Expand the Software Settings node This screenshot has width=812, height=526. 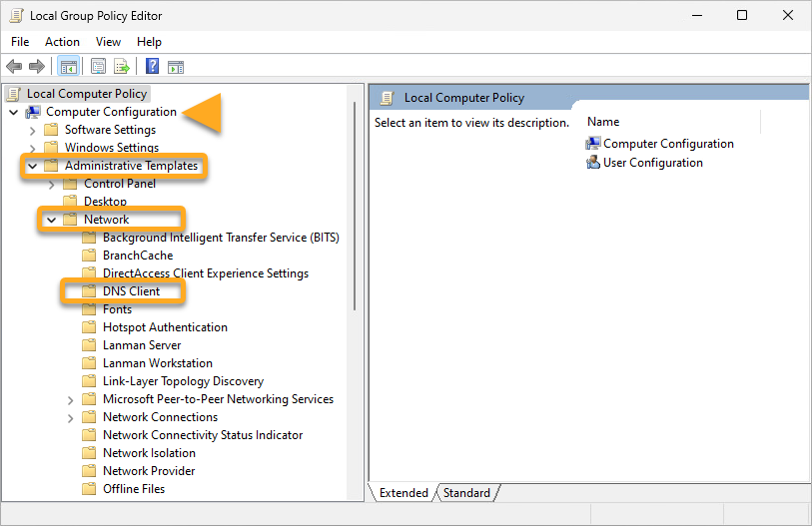[x=33, y=130]
